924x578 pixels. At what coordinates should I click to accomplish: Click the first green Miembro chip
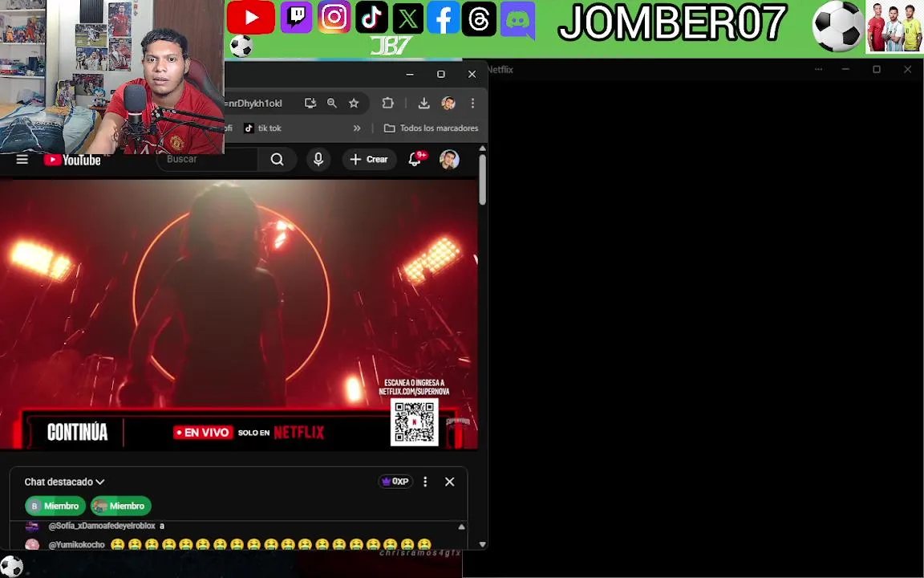coord(55,506)
